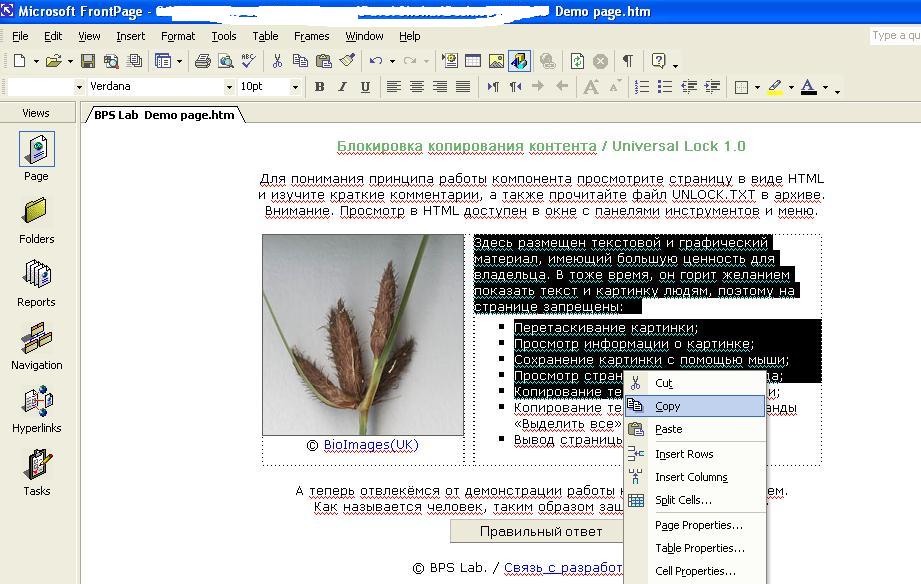
Task: Toggle Align Right
Action: pos(440,87)
